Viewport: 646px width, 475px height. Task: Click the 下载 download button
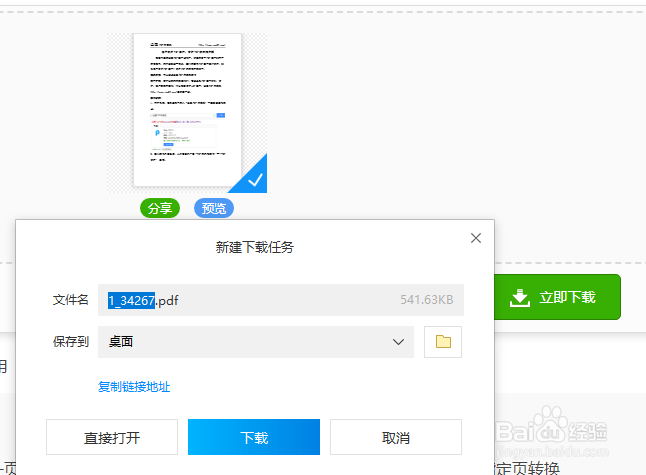tap(254, 437)
